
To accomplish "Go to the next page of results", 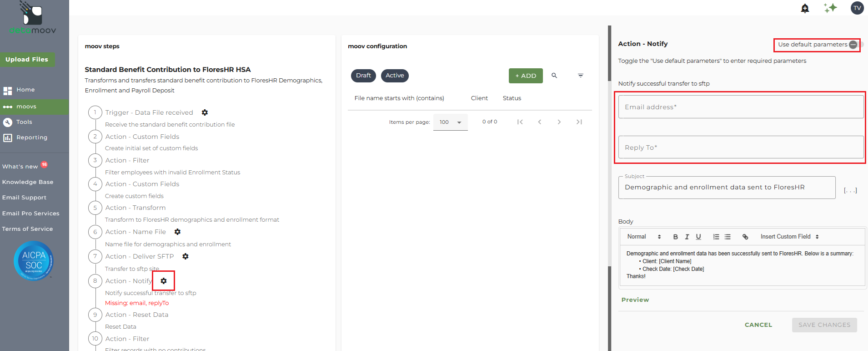I will pyautogui.click(x=559, y=122).
